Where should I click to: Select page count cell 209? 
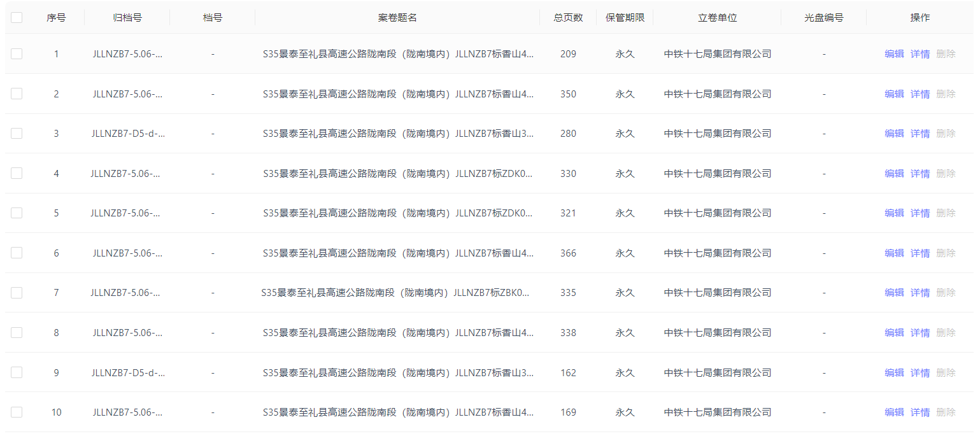point(568,54)
